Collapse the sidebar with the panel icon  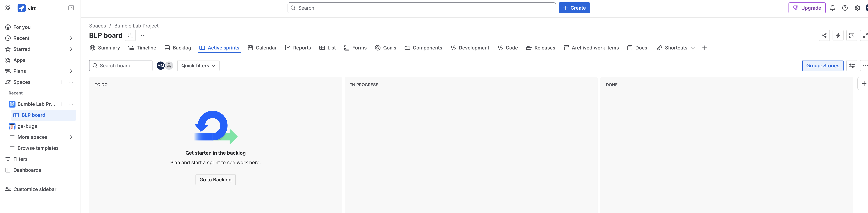click(x=71, y=8)
